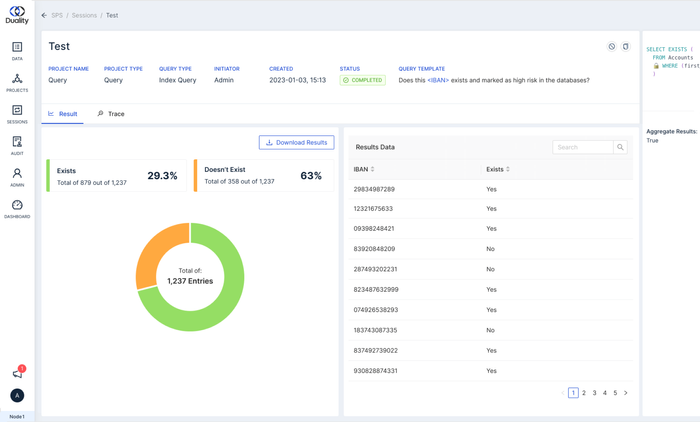Screen dimensions: 700x422
Task: Click the Results Data search field
Action: [583, 147]
